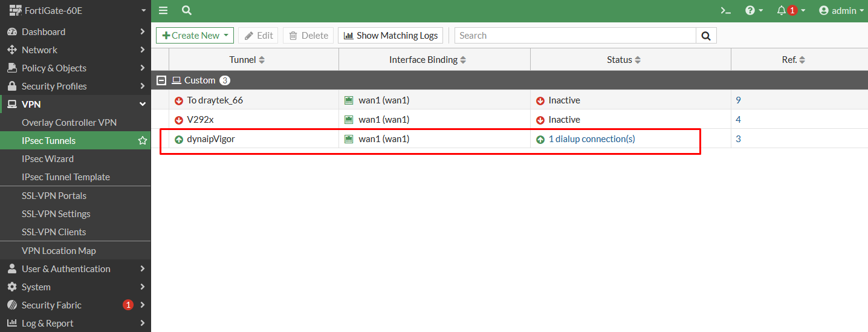This screenshot has height=332, width=868.
Task: Open the help question mark menu
Action: [x=754, y=10]
